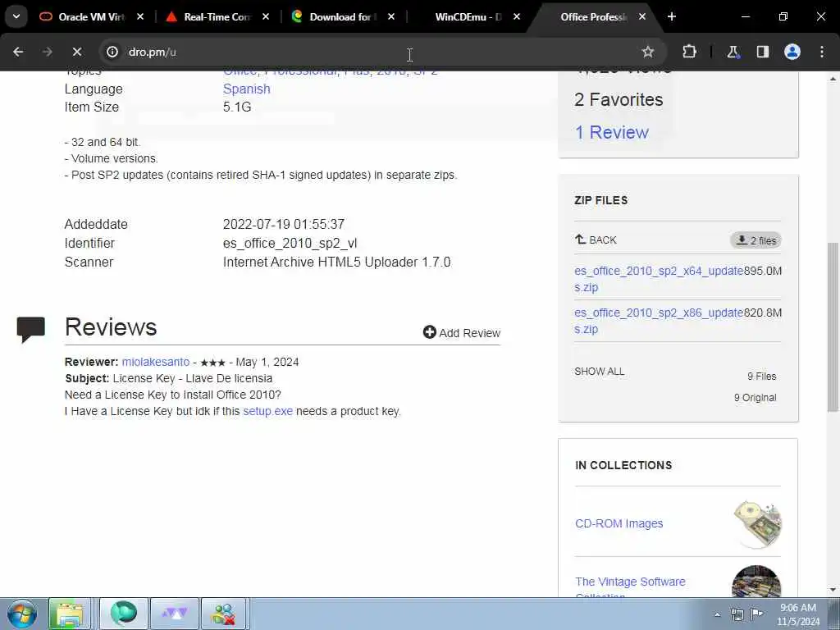Image resolution: width=840 pixels, height=630 pixels.
Task: View site information icon in address bar
Action: click(112, 52)
